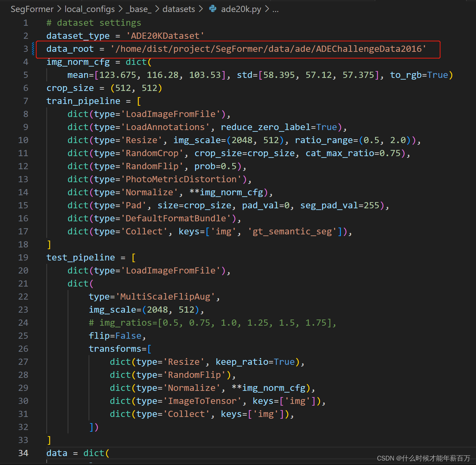
Task: Click 'MultiScaleFlipAug' string
Action: tap(165, 297)
